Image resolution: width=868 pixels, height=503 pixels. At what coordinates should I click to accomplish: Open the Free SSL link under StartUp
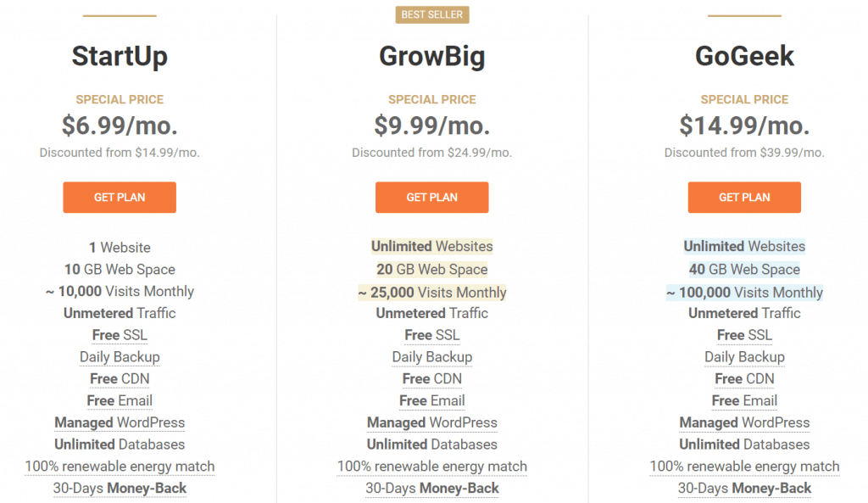(x=119, y=335)
